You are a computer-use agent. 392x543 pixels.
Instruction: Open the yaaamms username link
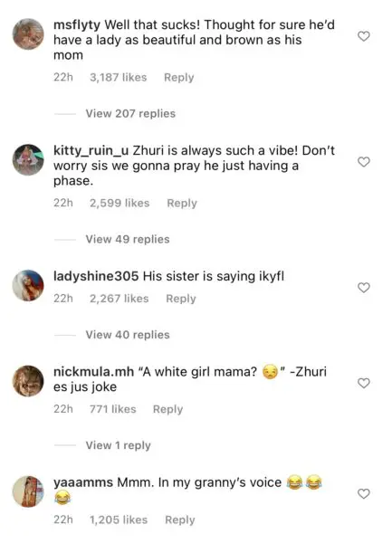coord(83,482)
